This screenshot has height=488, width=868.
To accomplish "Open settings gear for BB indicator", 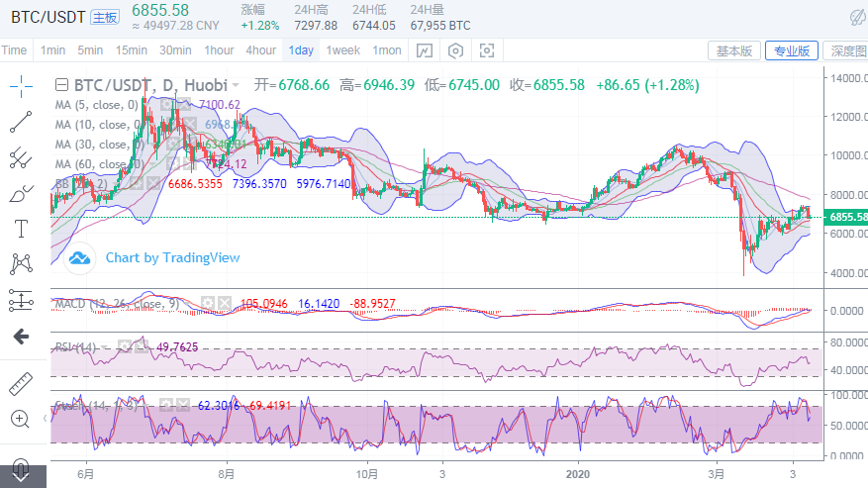I will pyautogui.click(x=137, y=183).
